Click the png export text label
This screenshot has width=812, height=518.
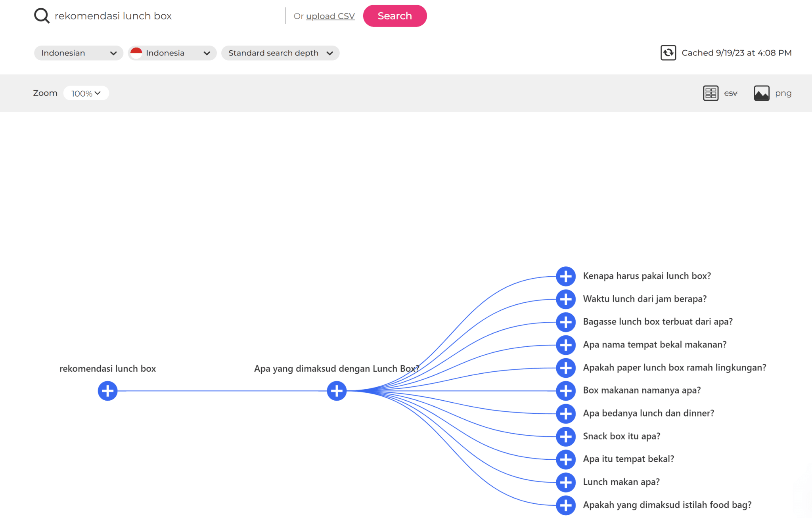783,93
